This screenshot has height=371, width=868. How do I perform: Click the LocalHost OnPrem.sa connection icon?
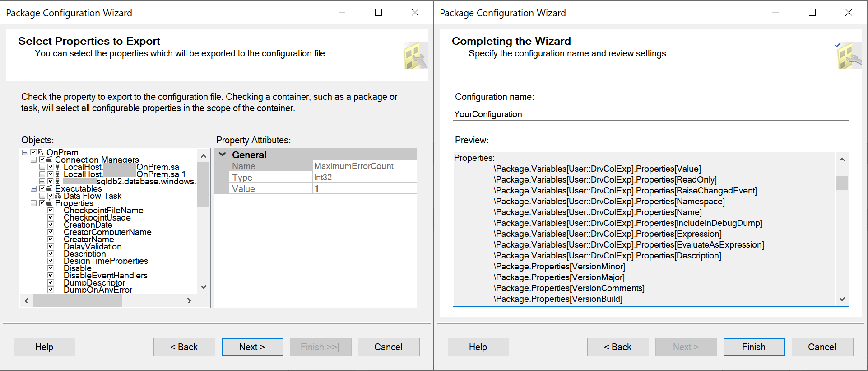pyautogui.click(x=58, y=167)
